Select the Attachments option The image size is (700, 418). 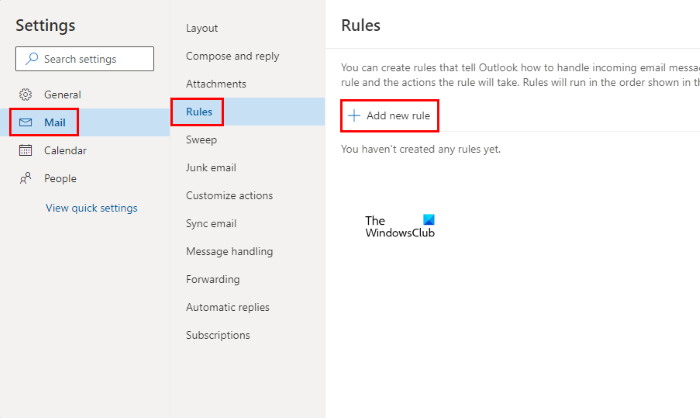pyautogui.click(x=215, y=84)
